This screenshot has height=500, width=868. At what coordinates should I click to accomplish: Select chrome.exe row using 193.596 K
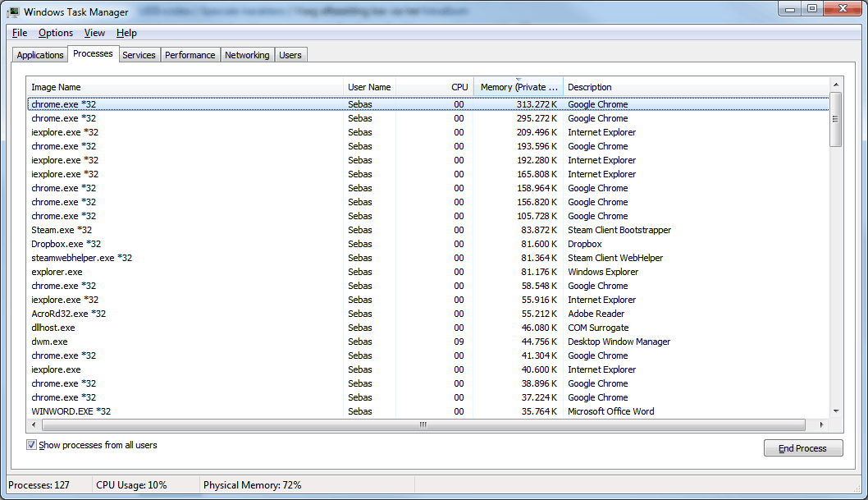pos(428,146)
